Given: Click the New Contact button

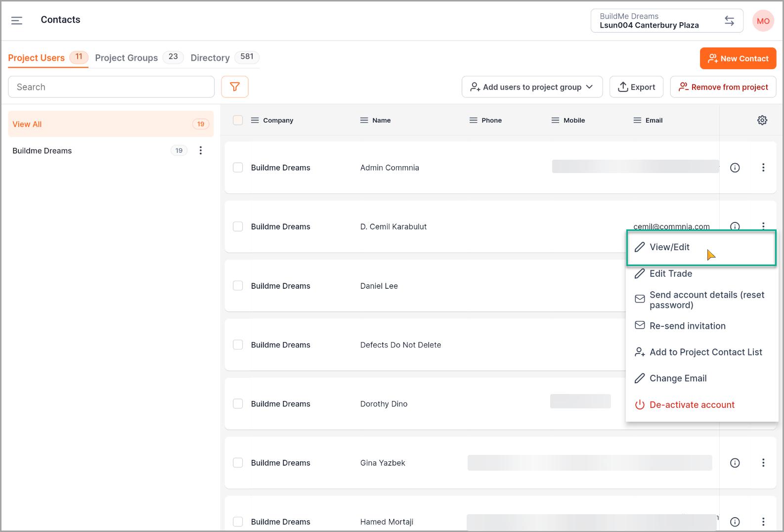Looking at the screenshot, I should click(x=738, y=58).
